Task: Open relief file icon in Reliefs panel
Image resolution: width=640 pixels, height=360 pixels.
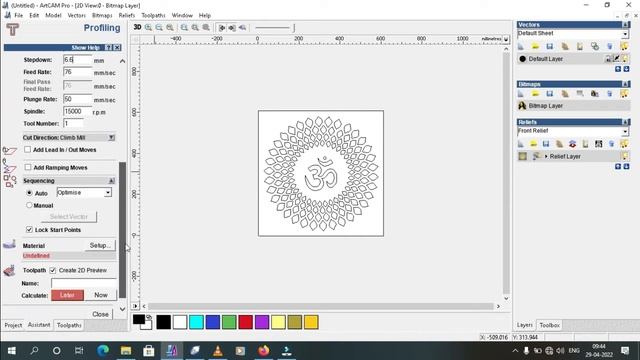Action: 533,144
